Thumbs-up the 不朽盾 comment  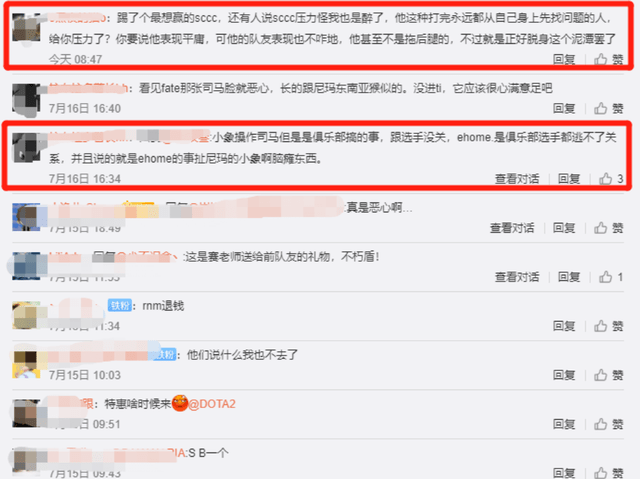tap(611, 277)
